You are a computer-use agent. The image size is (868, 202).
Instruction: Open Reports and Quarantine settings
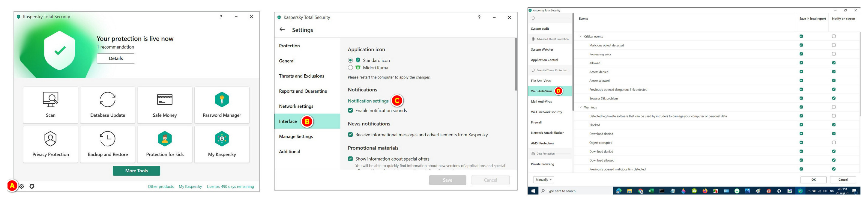(307, 91)
